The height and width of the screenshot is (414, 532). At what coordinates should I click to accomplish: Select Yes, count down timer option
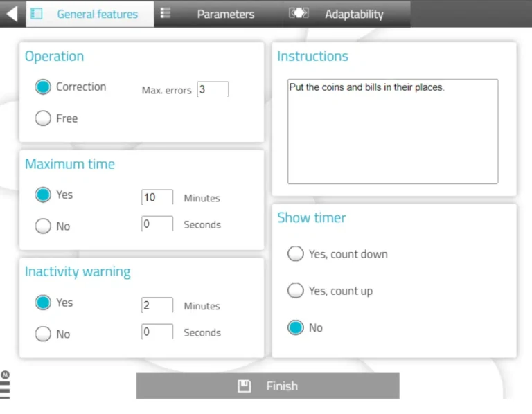point(296,253)
